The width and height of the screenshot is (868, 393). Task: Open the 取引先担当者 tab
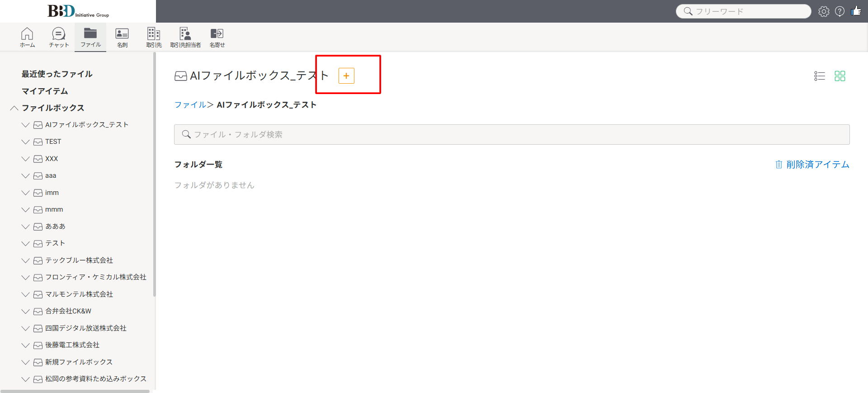[x=185, y=38]
